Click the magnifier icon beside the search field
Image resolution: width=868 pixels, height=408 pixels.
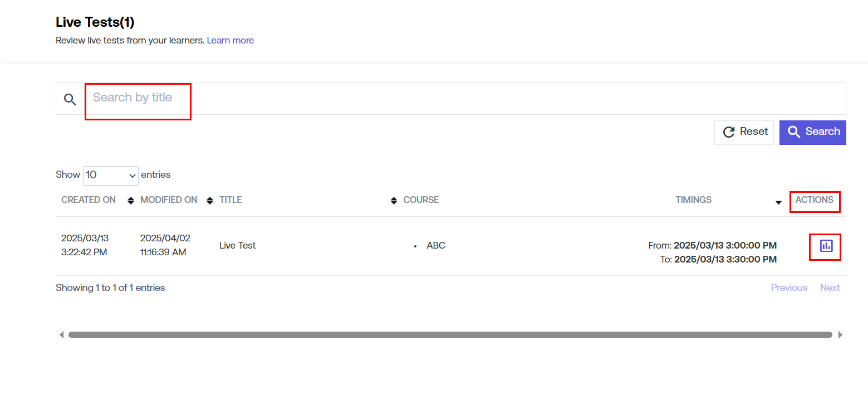[70, 100]
